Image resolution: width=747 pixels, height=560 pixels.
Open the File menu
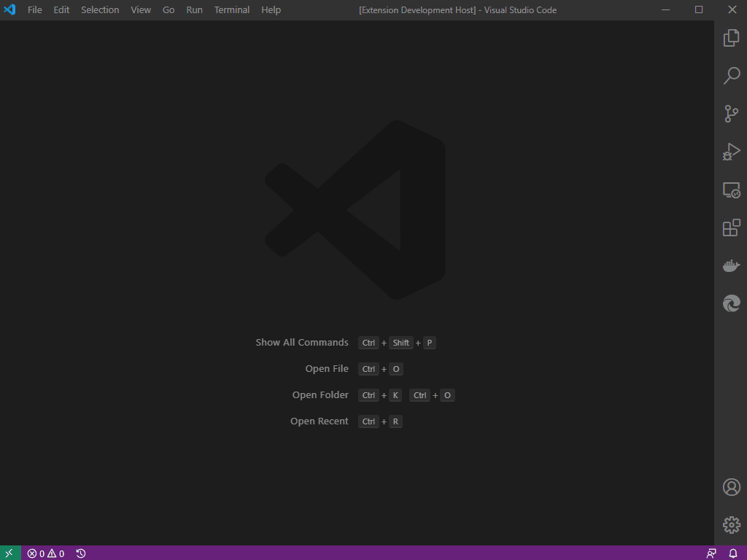pyautogui.click(x=35, y=10)
